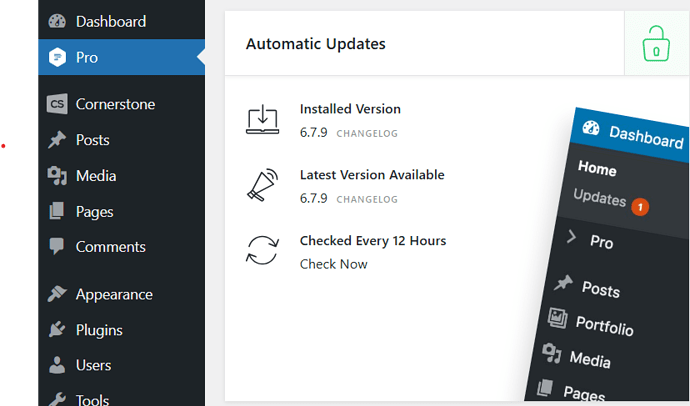
Task: Click the Users person icon
Action: click(57, 365)
